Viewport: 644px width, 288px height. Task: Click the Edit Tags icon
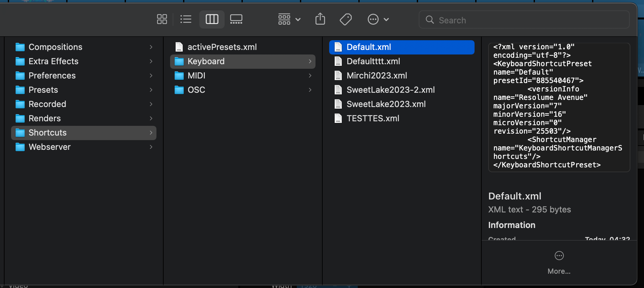pos(346,19)
